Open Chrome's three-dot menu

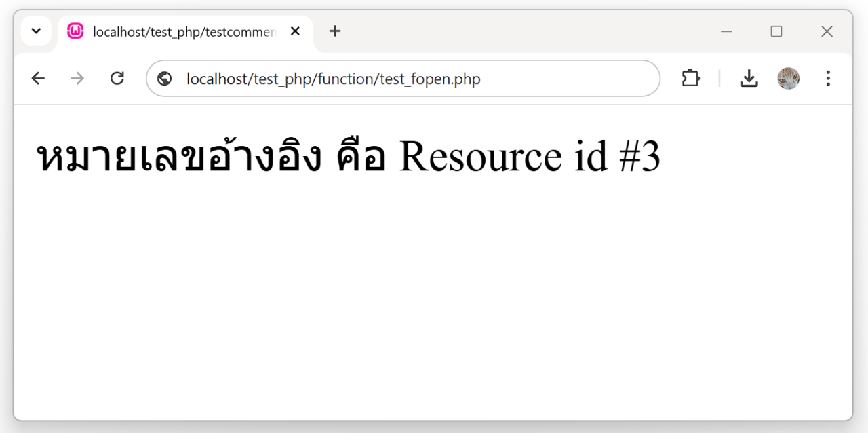click(x=827, y=79)
